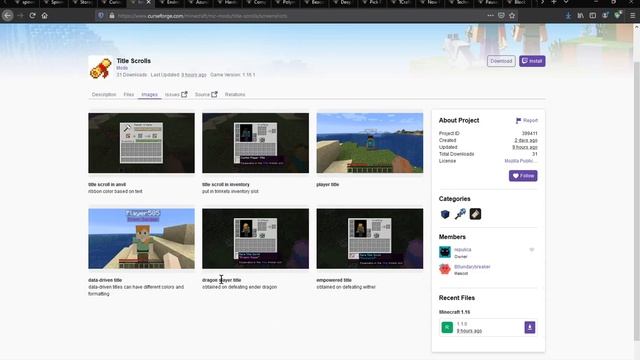Open the library icon in toolbar
The image size is (640, 360).
[580, 16]
